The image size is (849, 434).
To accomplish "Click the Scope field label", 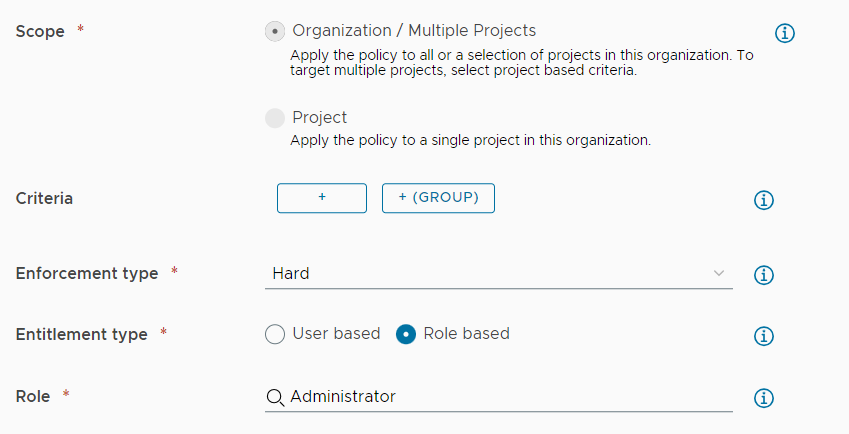I will coord(40,31).
